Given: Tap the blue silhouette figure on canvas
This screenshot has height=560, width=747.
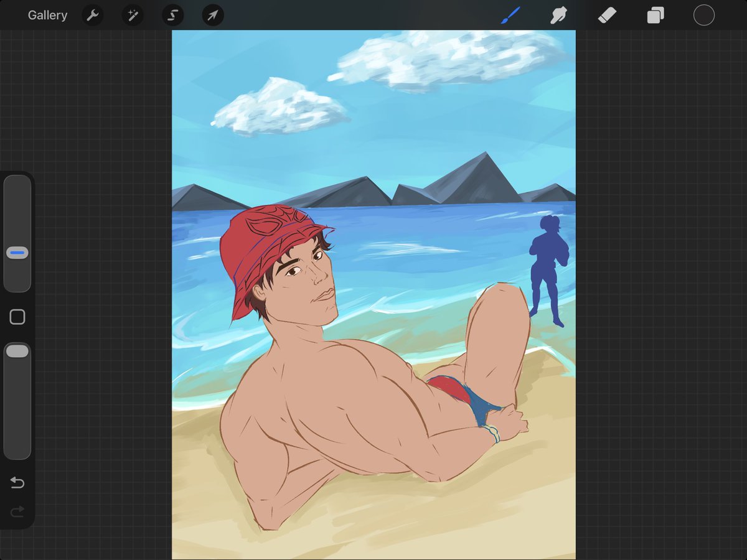Looking at the screenshot, I should tap(548, 271).
